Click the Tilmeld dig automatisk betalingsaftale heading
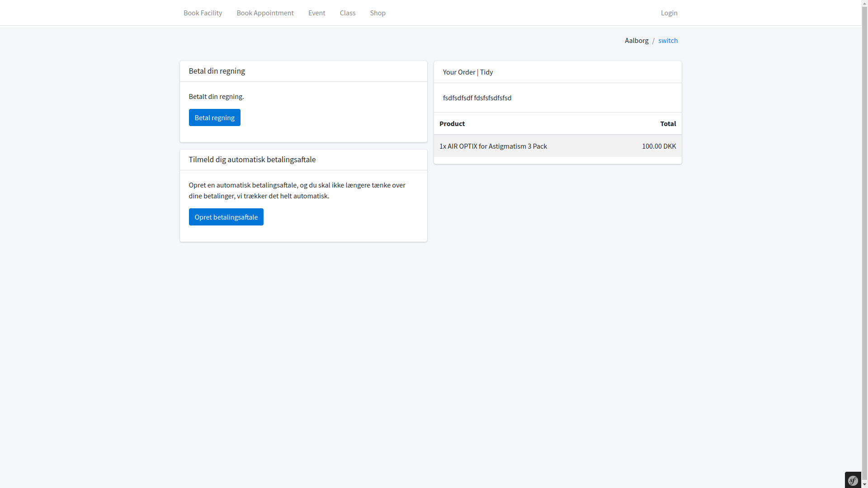This screenshot has height=488, width=868. pos(252,160)
